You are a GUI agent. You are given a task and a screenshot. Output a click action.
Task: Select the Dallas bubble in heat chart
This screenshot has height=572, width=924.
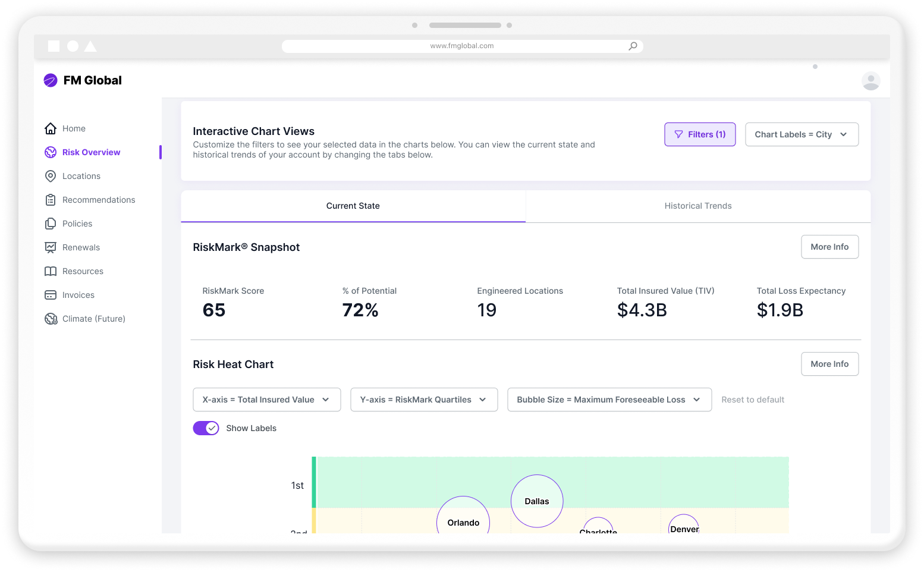coord(537,501)
